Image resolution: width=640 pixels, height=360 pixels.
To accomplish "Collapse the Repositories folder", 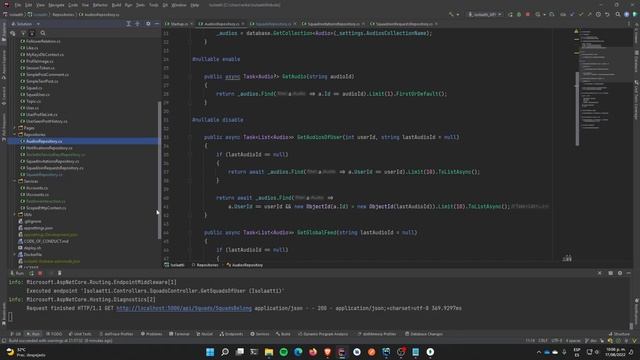I will pos(15,135).
